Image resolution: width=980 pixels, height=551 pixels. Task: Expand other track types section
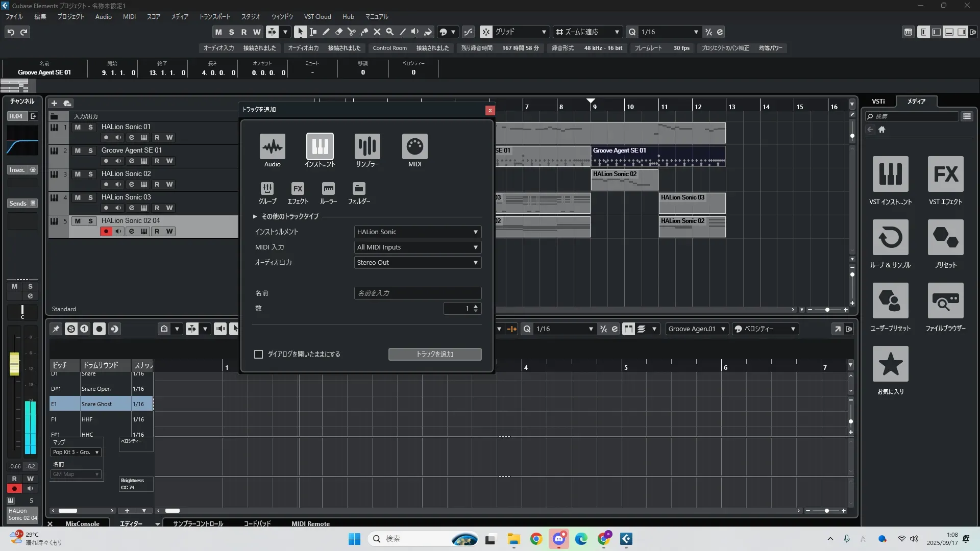[255, 216]
